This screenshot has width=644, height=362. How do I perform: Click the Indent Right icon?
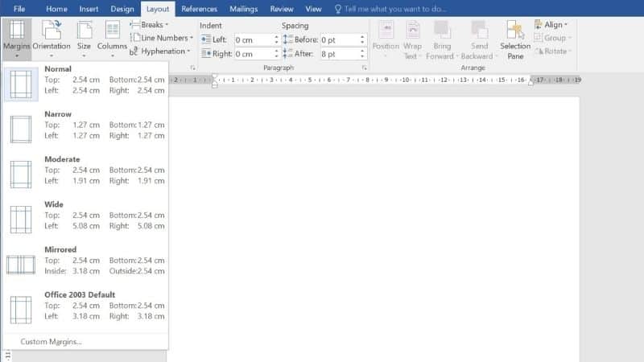pos(206,53)
